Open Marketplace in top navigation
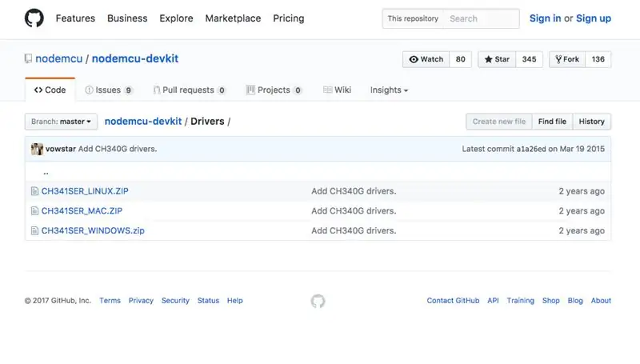Viewport: 640px width, 364px height. coord(233,18)
